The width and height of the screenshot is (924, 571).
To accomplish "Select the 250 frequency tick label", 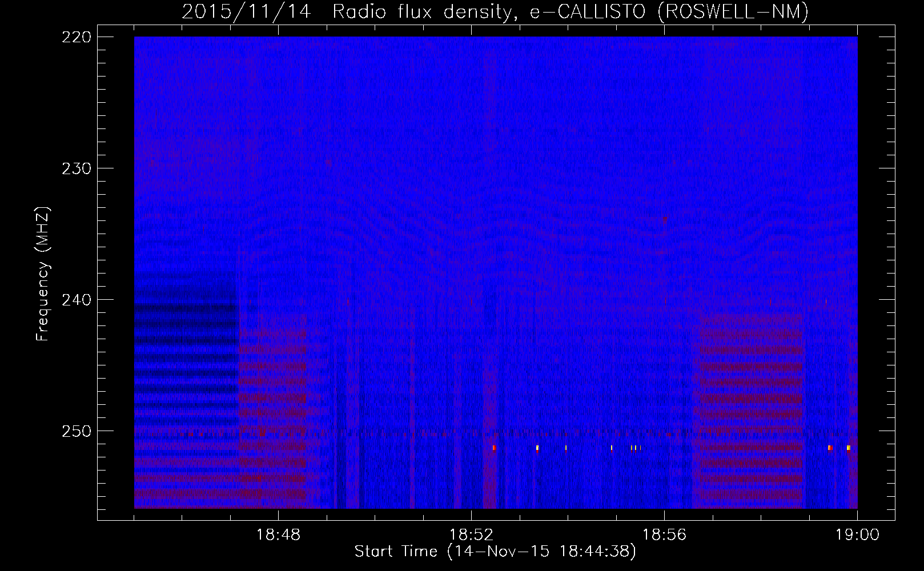I will point(76,431).
